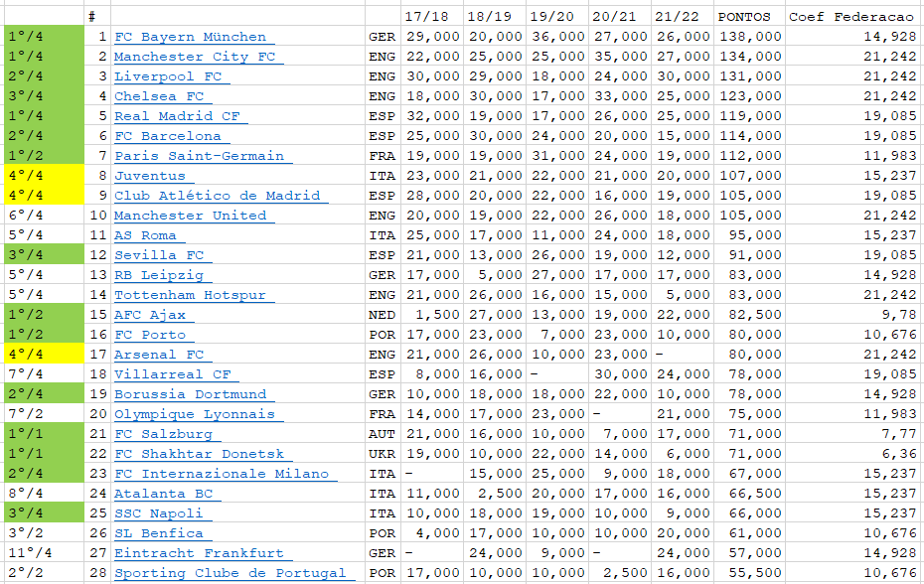Open the Borussia Dortmund link
This screenshot has width=924, height=584.
[x=190, y=394]
